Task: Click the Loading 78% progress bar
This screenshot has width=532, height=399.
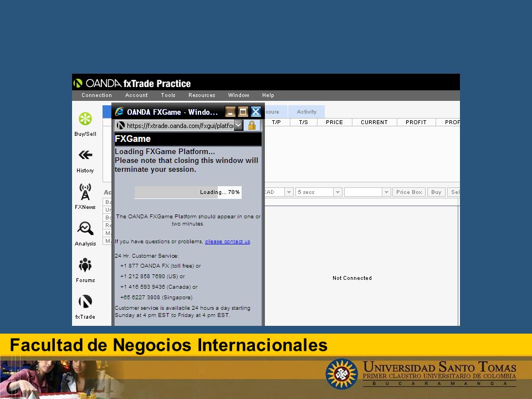Action: (188, 192)
